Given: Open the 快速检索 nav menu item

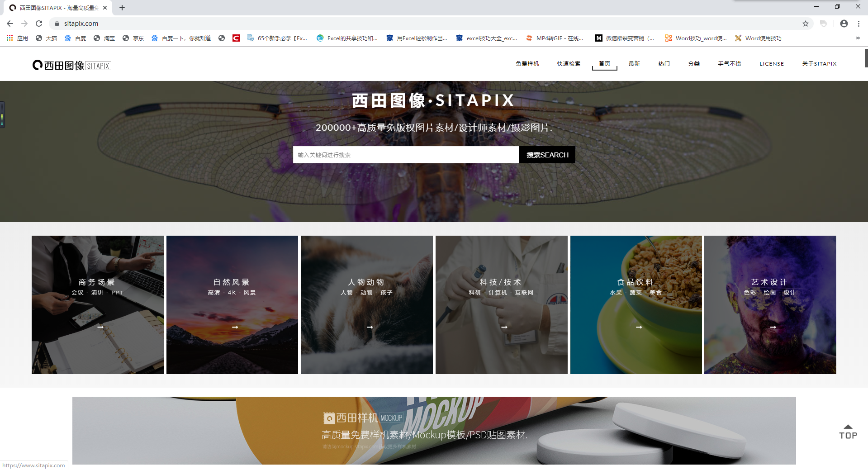Looking at the screenshot, I should pyautogui.click(x=569, y=64).
